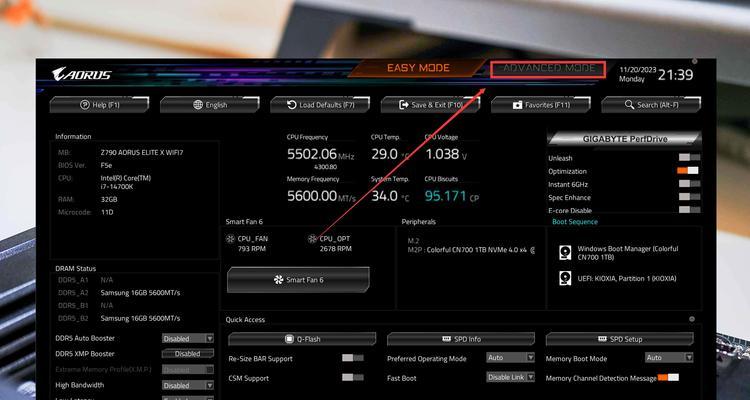Click the Favorites folder icon

click(x=518, y=105)
